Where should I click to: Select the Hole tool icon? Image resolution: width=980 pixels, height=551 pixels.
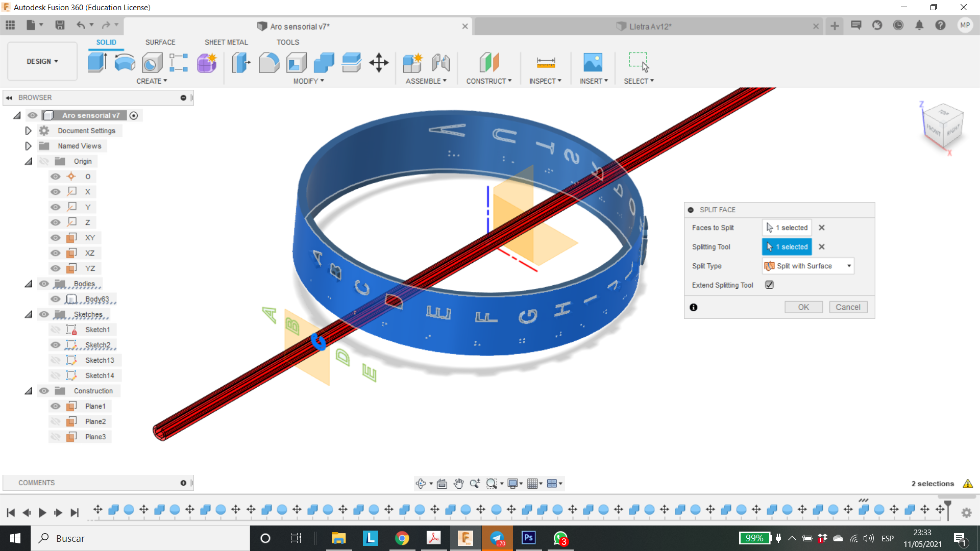coord(152,63)
